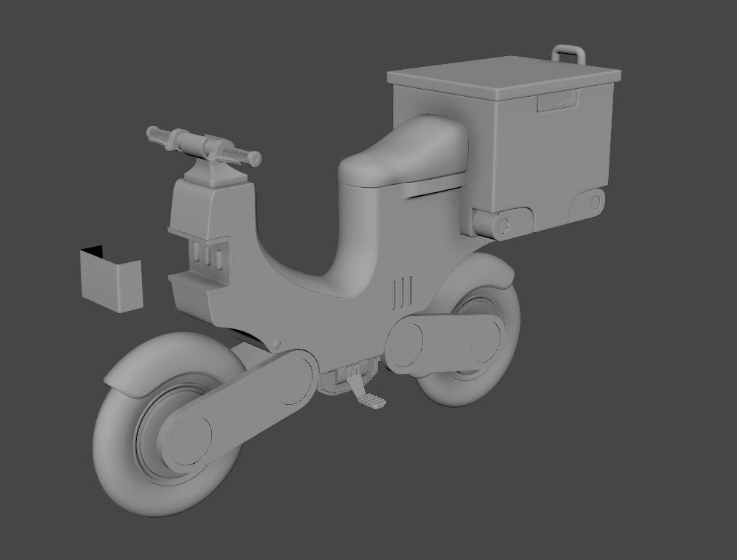Image resolution: width=737 pixels, height=560 pixels.
Task: Select the box mounting bracket with round pin
Action: 503,224
